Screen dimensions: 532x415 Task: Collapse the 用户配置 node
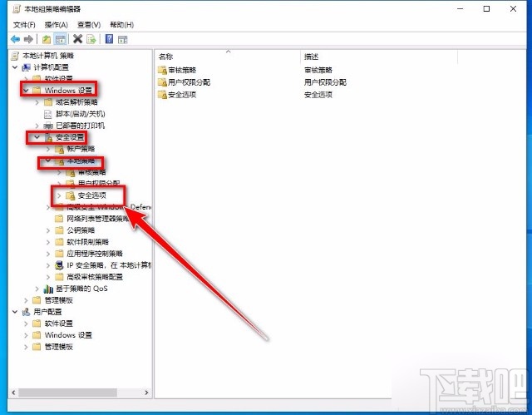15,312
